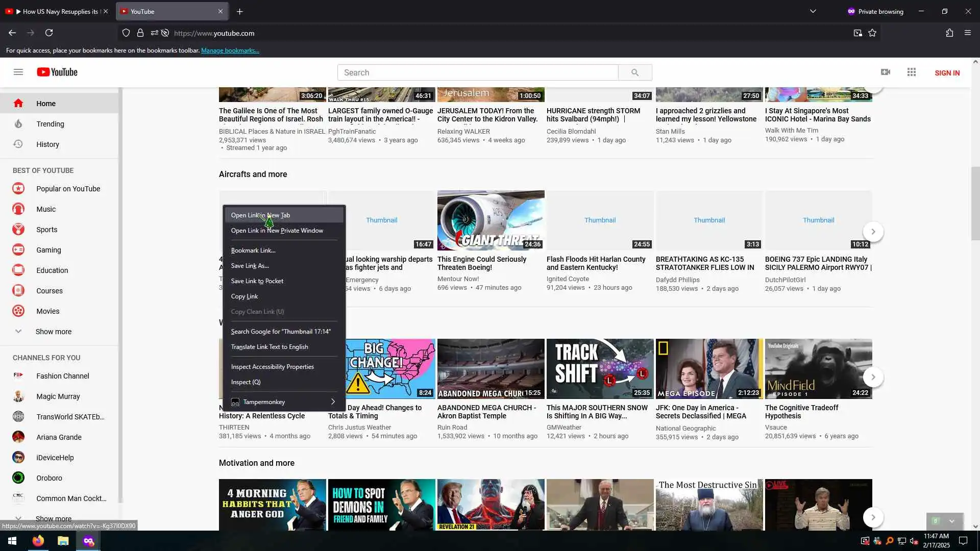Open the list all tabs dropdown
Image resolution: width=980 pixels, height=551 pixels.
click(813, 11)
